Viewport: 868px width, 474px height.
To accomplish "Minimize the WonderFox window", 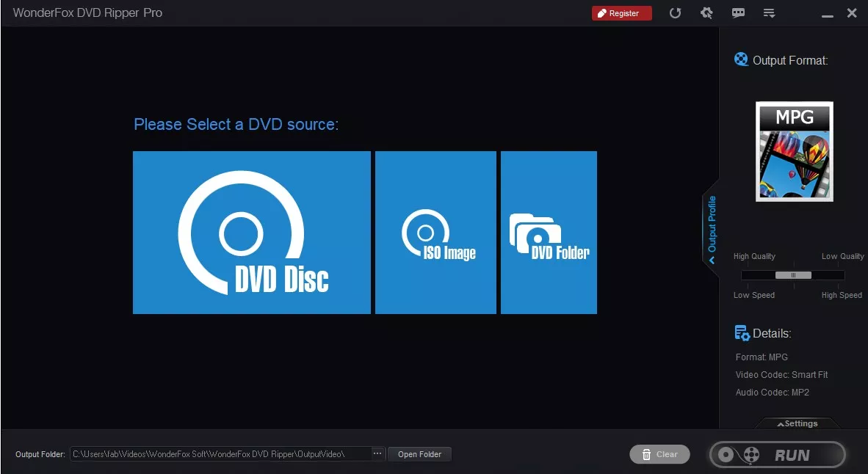I will coord(828,12).
